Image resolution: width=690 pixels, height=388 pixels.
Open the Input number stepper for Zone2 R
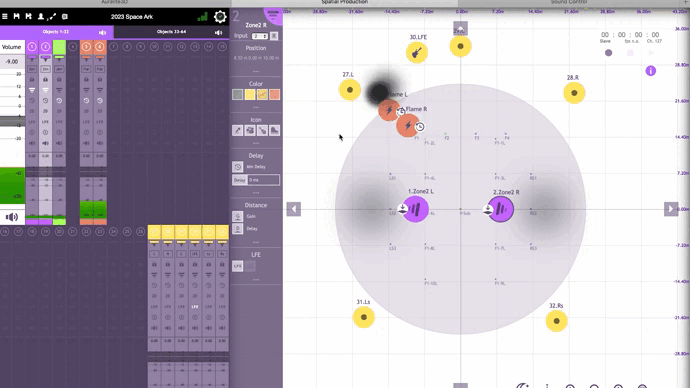[x=260, y=36]
